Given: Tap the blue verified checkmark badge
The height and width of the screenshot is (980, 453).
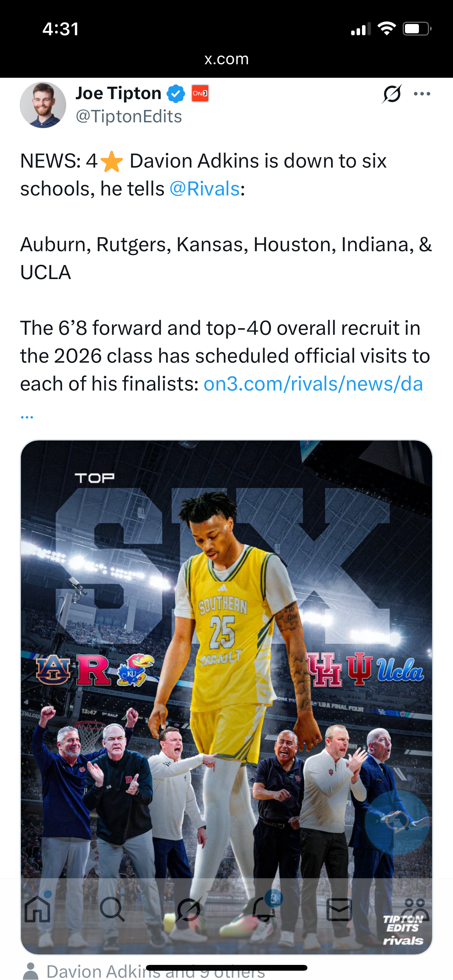Looking at the screenshot, I should coord(176,94).
